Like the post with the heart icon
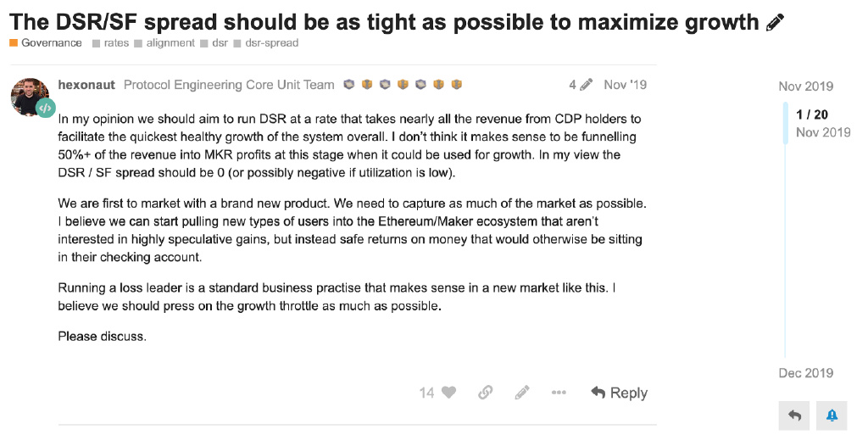This screenshot has width=868, height=435. (449, 393)
